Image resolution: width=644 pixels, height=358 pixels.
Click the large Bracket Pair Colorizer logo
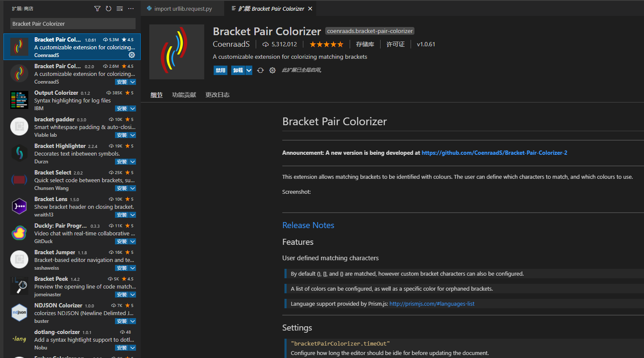pyautogui.click(x=177, y=52)
